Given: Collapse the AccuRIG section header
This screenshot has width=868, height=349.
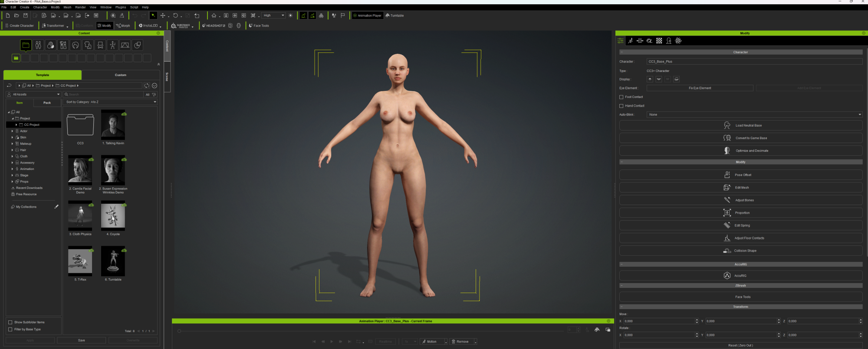Looking at the screenshot, I should tap(621, 264).
